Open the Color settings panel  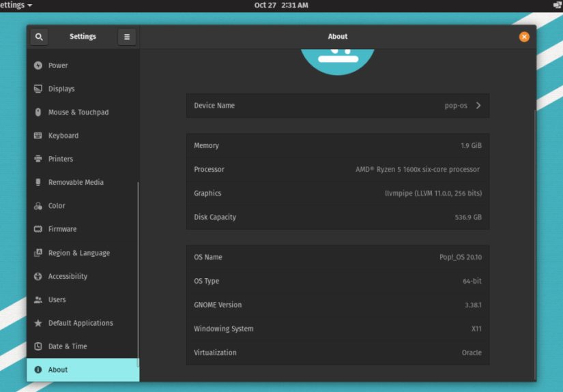point(83,205)
